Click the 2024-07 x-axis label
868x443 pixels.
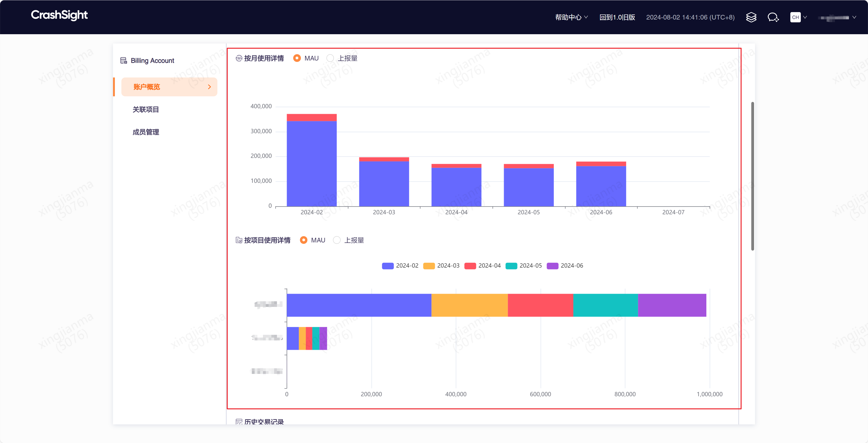click(673, 212)
